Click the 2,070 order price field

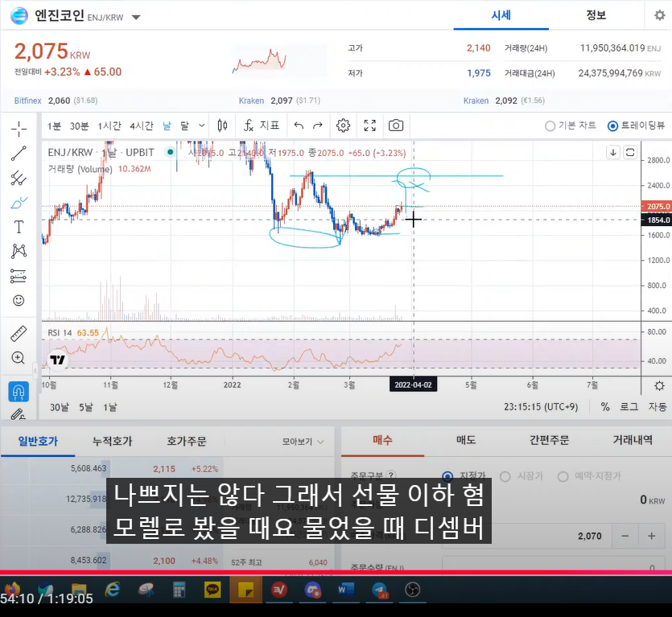pos(527,536)
